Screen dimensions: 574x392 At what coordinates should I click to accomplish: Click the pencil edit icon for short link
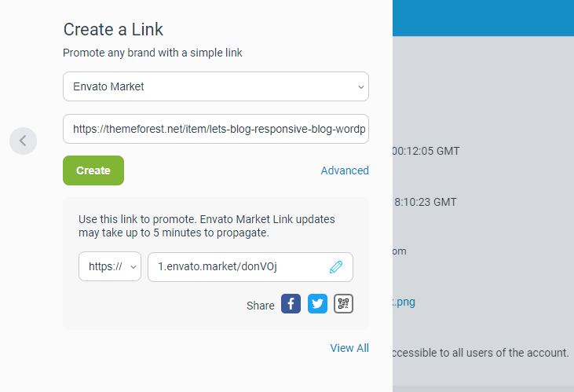coord(336,267)
